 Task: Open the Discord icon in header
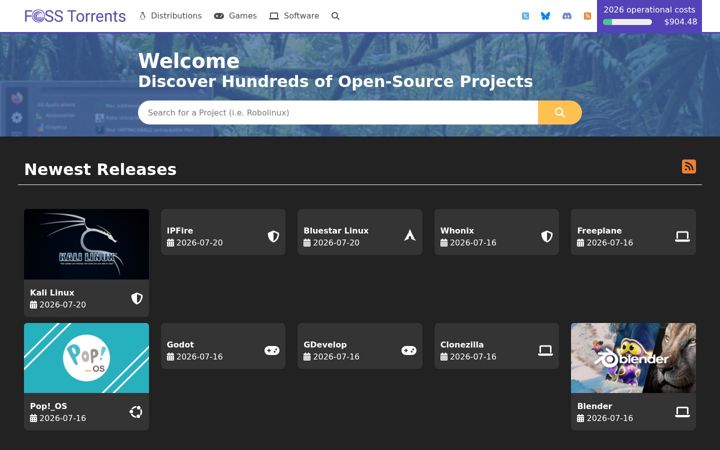click(567, 16)
